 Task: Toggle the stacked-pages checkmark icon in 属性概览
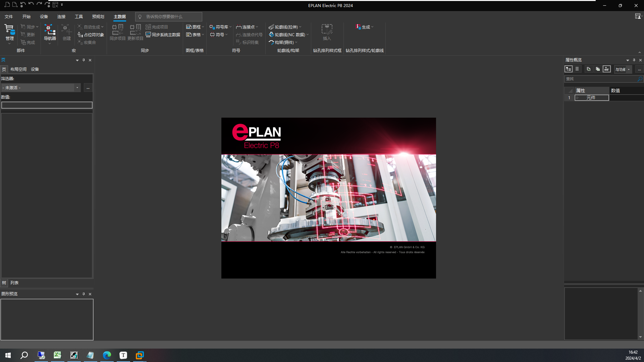click(x=597, y=69)
